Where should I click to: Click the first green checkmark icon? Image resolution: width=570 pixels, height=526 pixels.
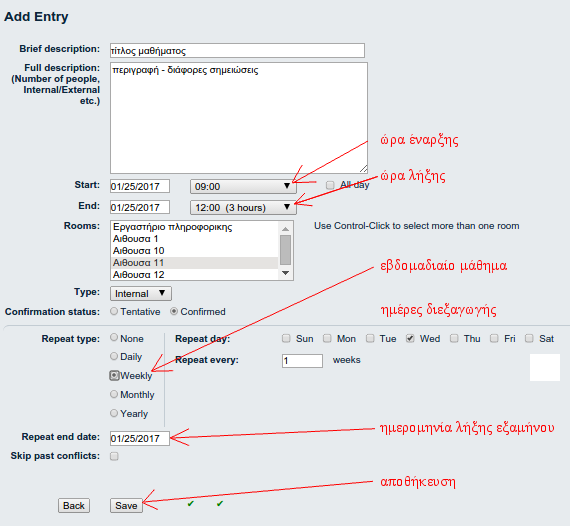[190, 503]
